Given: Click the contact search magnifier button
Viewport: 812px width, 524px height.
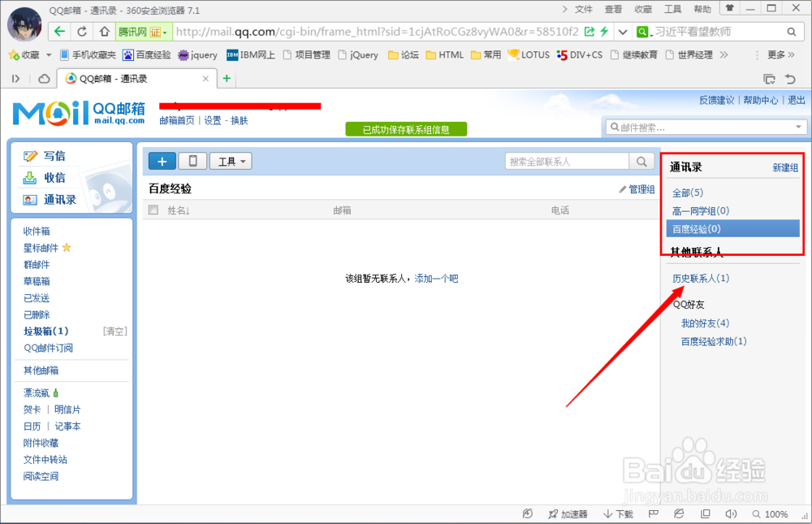Looking at the screenshot, I should (641, 162).
